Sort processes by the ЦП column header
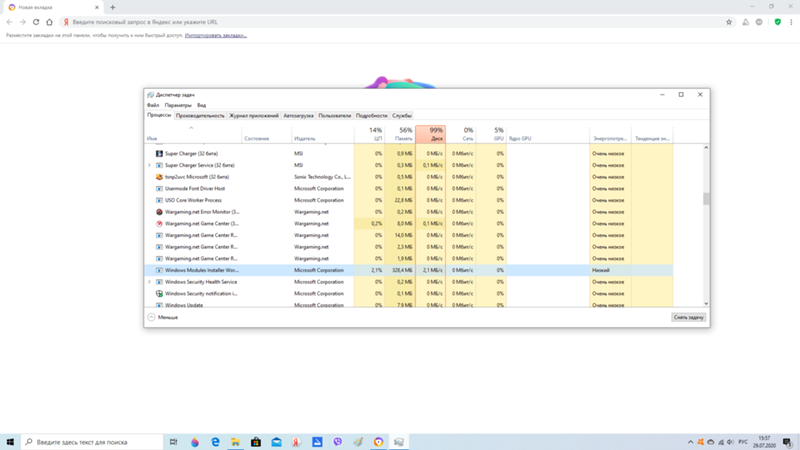800x450 pixels. pos(369,134)
